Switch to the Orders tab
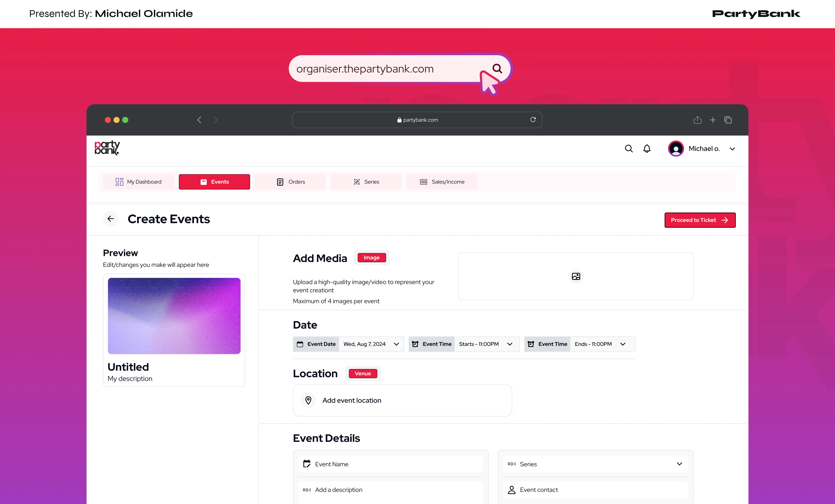 (x=290, y=182)
